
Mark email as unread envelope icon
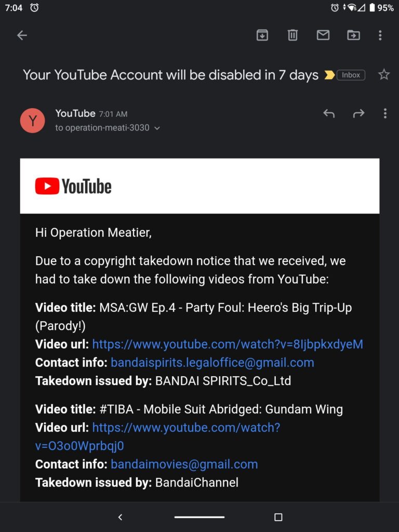323,35
